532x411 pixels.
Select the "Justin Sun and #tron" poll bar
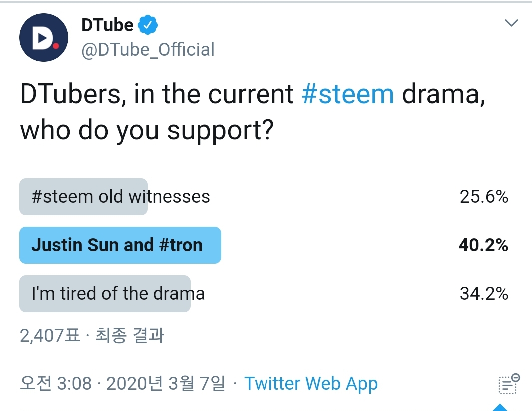[x=120, y=245]
